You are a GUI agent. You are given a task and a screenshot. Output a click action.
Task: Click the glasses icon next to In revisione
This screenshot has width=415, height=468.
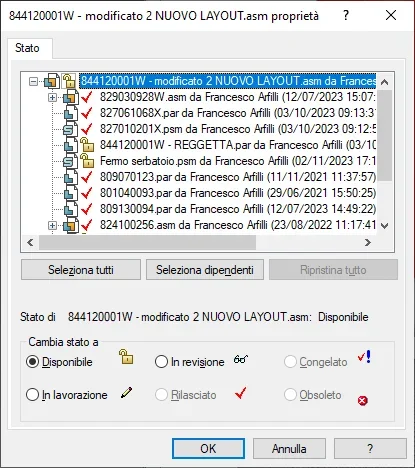point(241,359)
